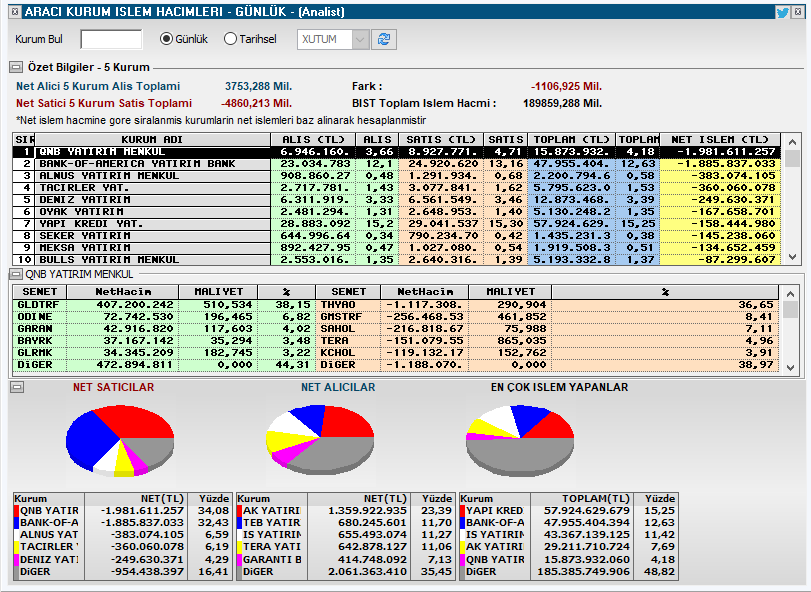Sort by ALIS (TL) column header

(x=313, y=140)
